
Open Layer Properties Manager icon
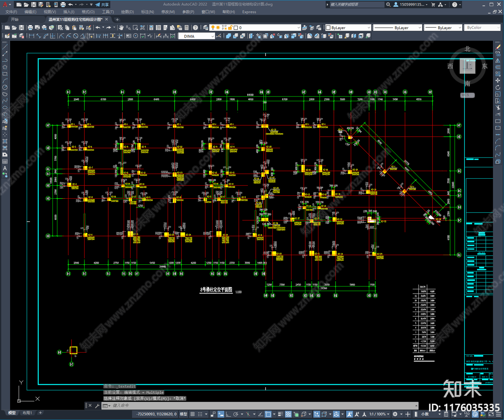(205, 28)
